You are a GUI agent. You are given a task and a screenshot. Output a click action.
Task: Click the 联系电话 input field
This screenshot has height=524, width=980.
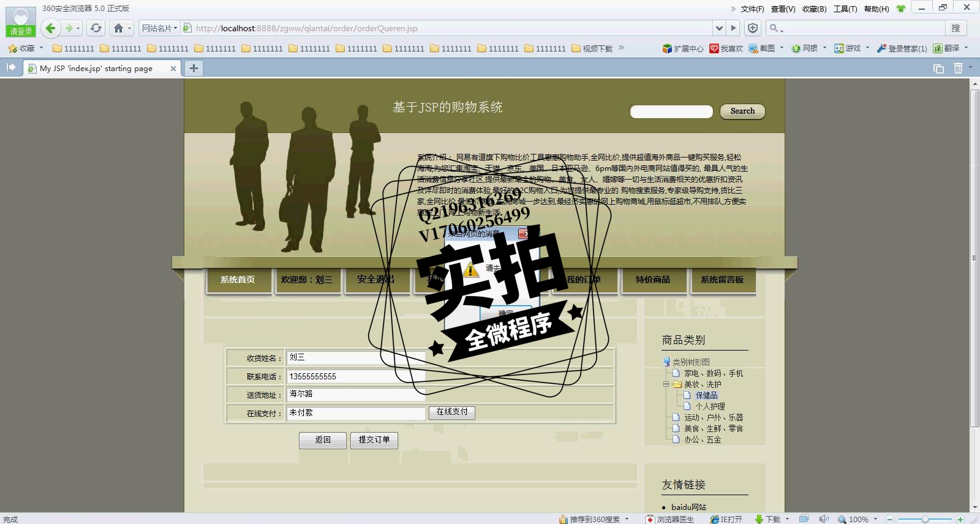(356, 376)
